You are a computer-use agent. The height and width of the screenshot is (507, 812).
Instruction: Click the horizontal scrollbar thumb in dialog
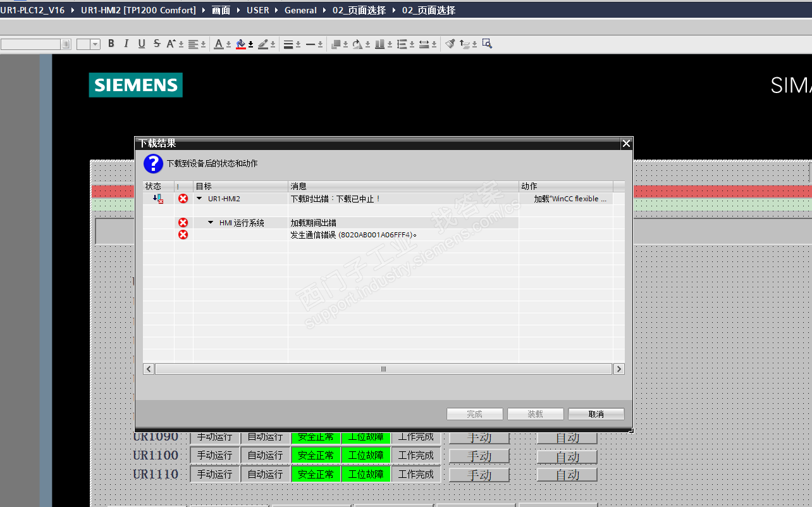383,369
